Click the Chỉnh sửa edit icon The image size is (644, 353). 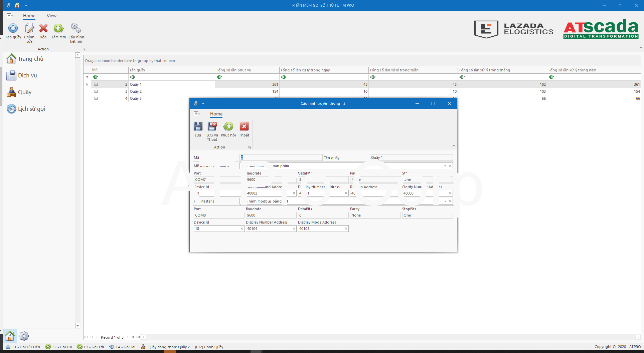(29, 28)
